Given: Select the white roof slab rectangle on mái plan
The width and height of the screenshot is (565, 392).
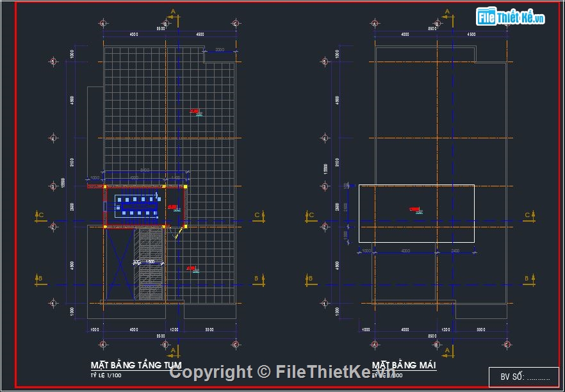Looking at the screenshot, I should click(416, 214).
